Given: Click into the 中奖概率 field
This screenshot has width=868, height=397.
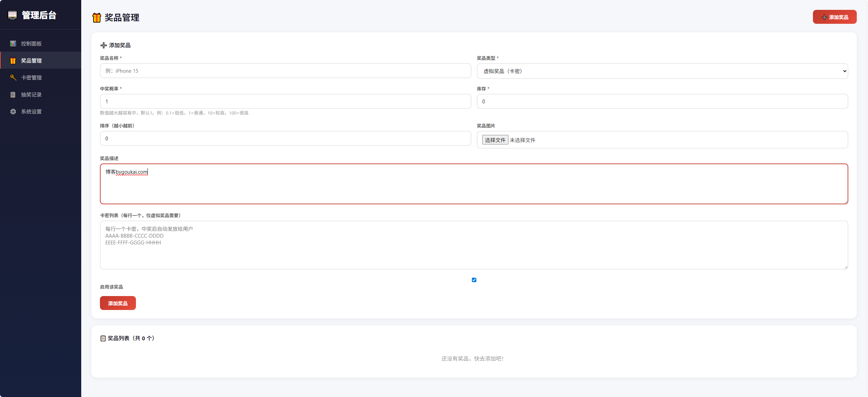Looking at the screenshot, I should pyautogui.click(x=285, y=101).
